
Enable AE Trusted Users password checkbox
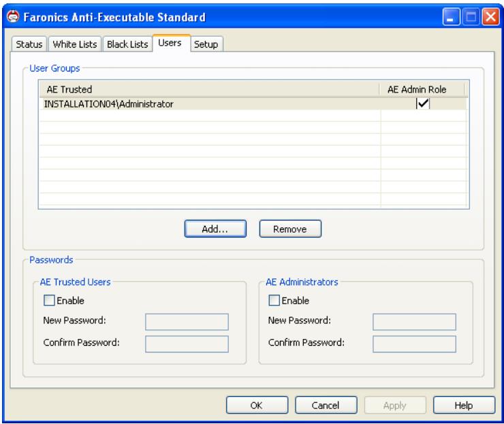click(49, 300)
